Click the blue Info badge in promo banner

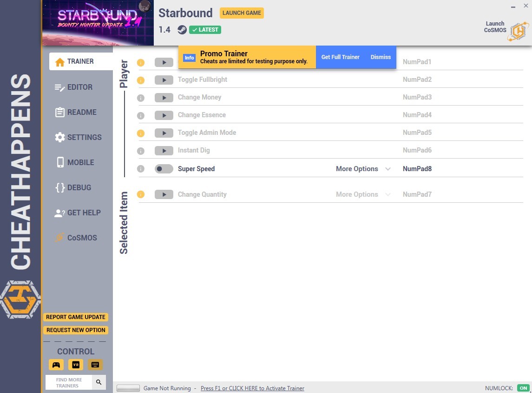click(x=189, y=58)
